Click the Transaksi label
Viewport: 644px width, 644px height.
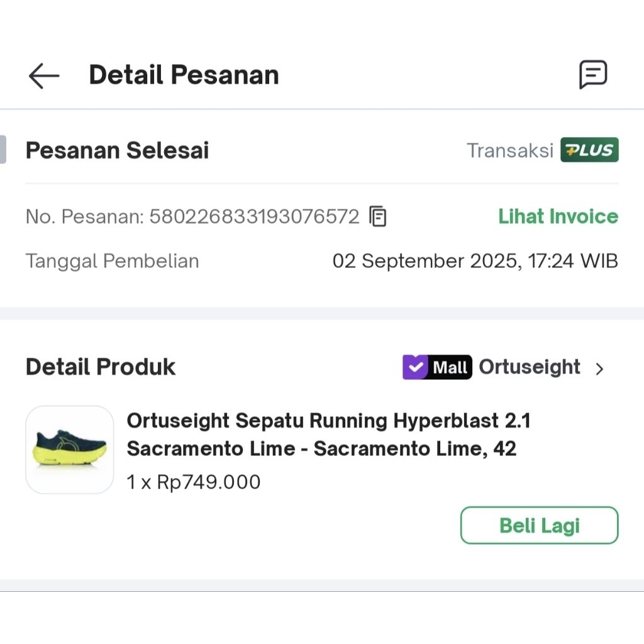point(509,150)
